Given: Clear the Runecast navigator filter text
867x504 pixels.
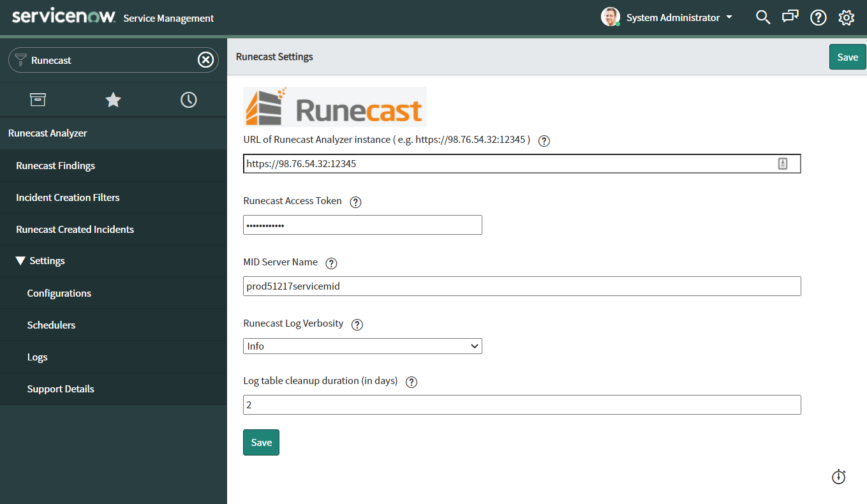Looking at the screenshot, I should (205, 60).
